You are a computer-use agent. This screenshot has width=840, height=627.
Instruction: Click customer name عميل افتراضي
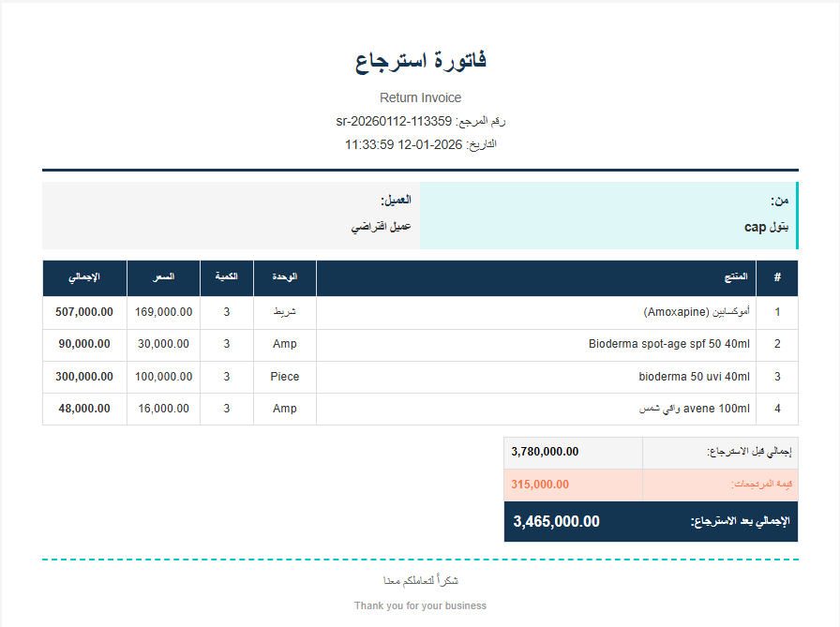[381, 227]
